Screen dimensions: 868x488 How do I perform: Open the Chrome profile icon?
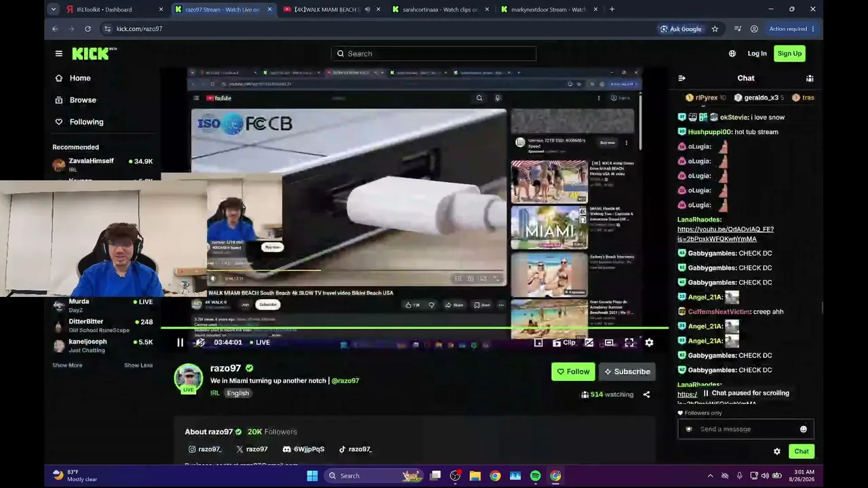click(x=754, y=29)
